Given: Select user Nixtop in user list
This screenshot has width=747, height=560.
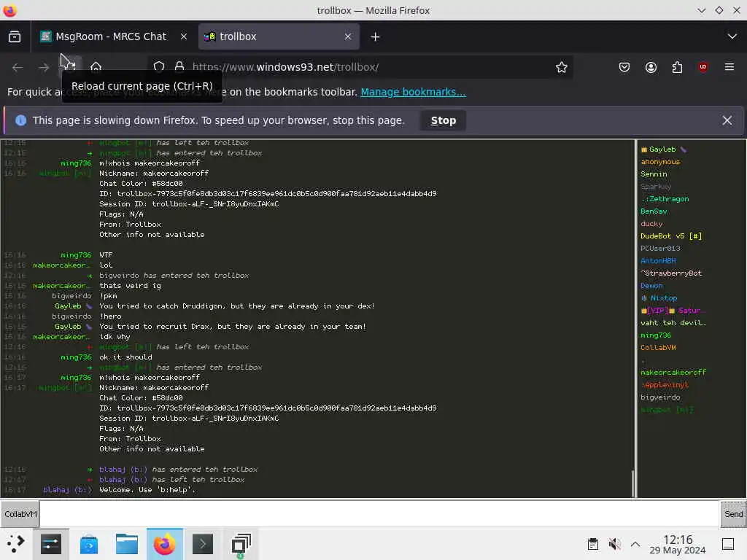Looking at the screenshot, I should pyautogui.click(x=659, y=298).
